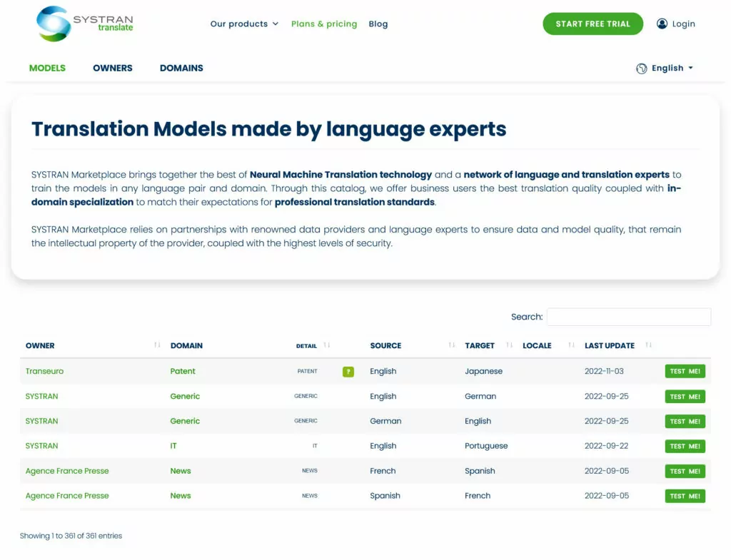Viewport: 731px width, 560px height.
Task: Open the Transeuro owner link
Action: pos(44,372)
